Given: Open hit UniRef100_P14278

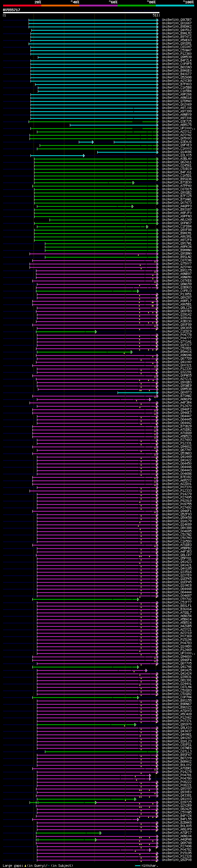Looking at the screenshot, I should [177, 772].
